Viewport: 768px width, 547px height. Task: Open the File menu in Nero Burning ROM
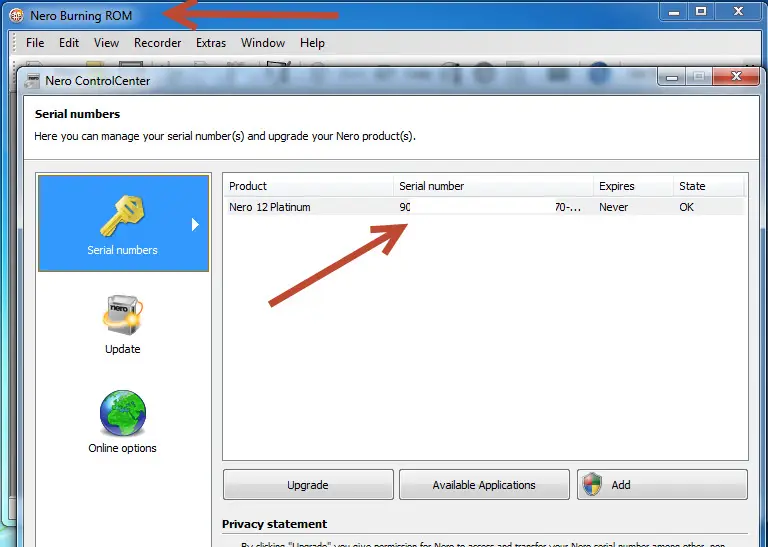[x=35, y=43]
